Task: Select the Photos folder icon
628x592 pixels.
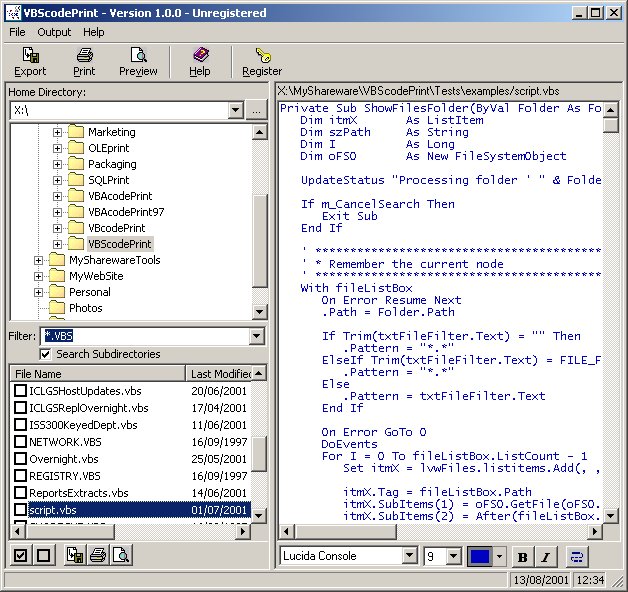Action: tap(57, 308)
